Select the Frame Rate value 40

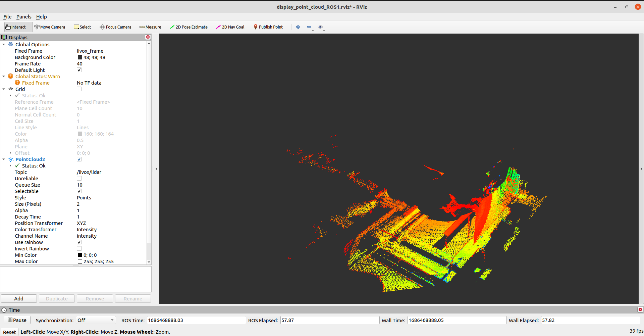pyautogui.click(x=79, y=63)
